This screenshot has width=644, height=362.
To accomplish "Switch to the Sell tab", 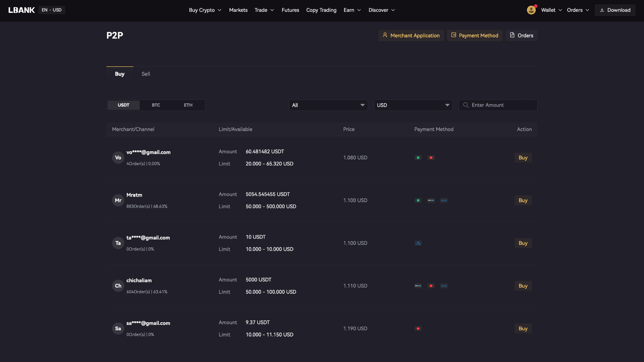I will click(146, 74).
